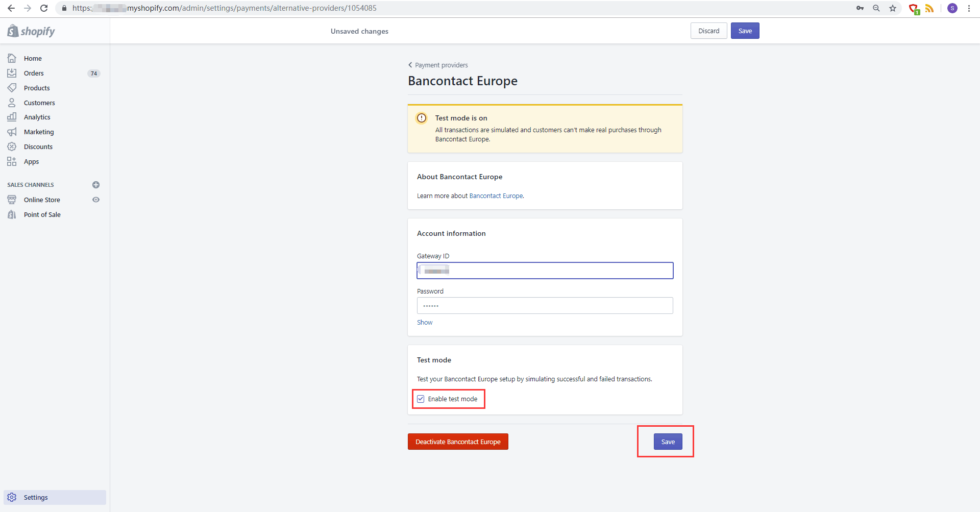The height and width of the screenshot is (512, 980).
Task: Click the Customers person icon
Action: (12, 103)
